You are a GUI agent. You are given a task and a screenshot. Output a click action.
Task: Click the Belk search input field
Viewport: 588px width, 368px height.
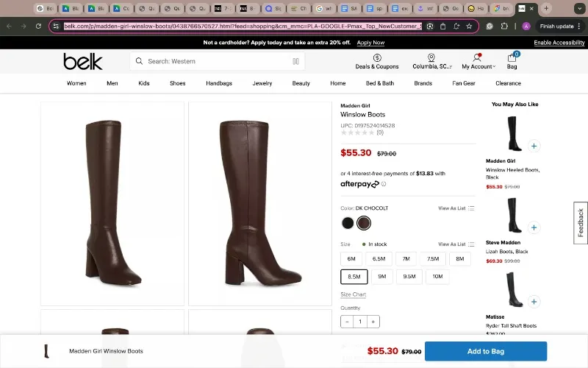tap(218, 61)
